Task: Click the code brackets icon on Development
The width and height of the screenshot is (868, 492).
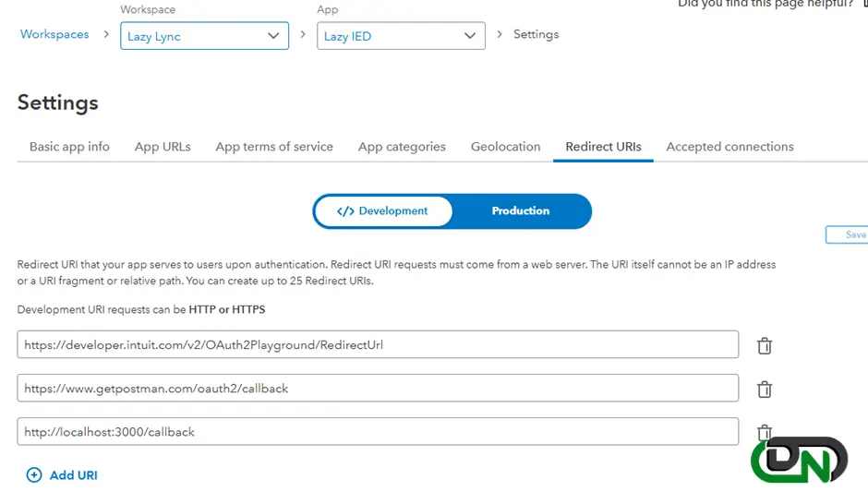Action: point(345,210)
